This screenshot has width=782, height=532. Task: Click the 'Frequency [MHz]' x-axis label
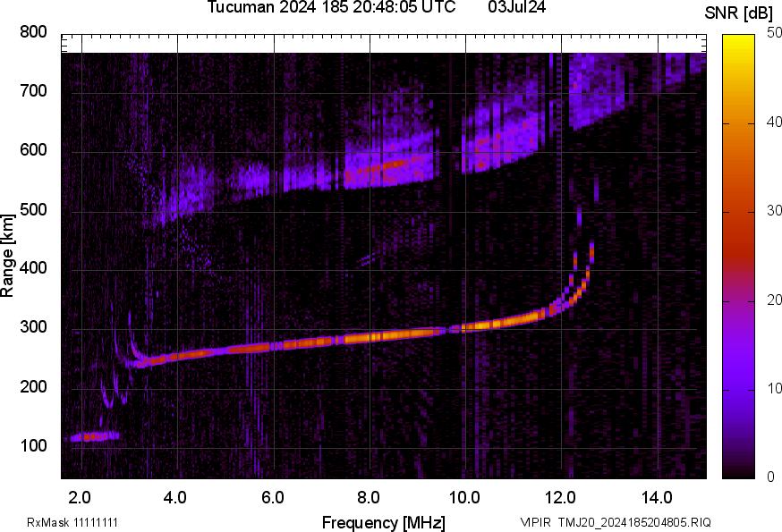(384, 523)
